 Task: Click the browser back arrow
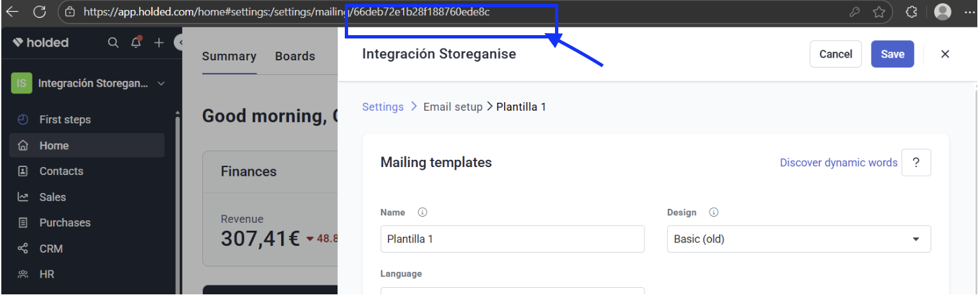pos(12,11)
